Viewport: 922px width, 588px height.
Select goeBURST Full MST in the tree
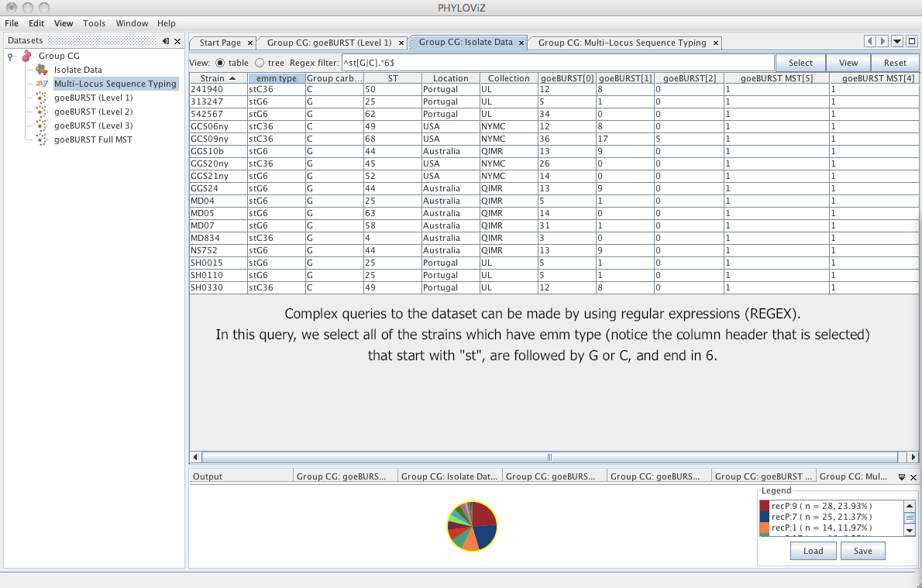(x=93, y=139)
